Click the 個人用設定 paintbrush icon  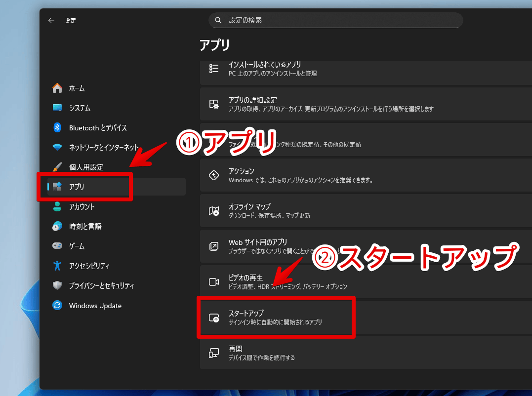[x=57, y=167]
